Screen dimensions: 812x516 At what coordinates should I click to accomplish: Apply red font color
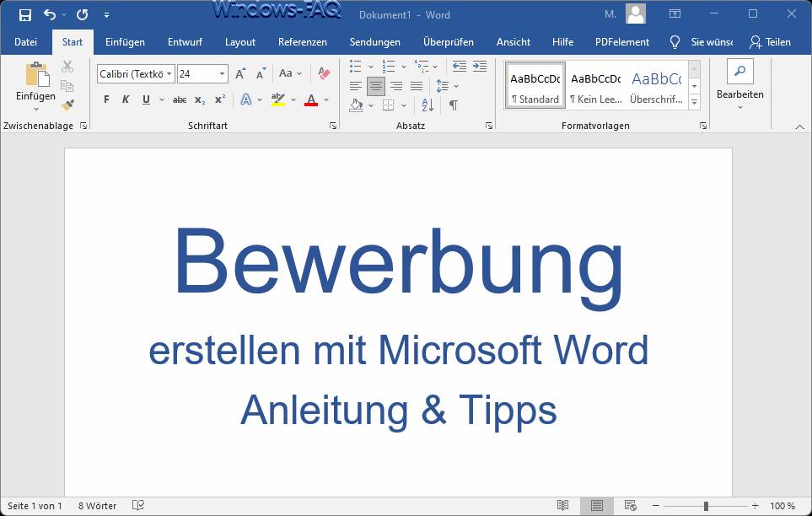310,99
